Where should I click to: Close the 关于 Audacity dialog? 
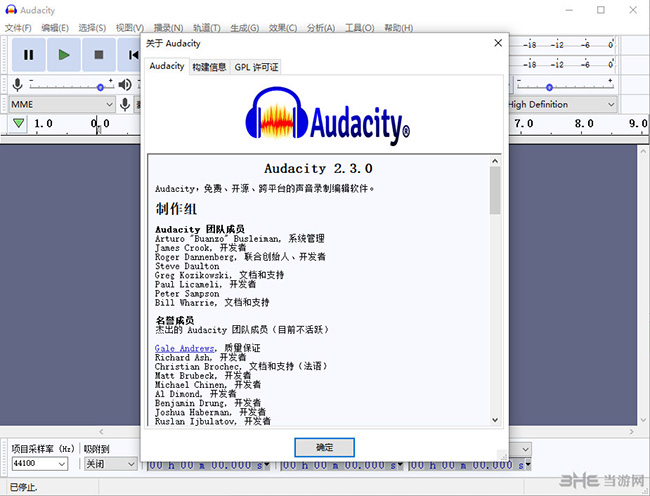coord(498,43)
